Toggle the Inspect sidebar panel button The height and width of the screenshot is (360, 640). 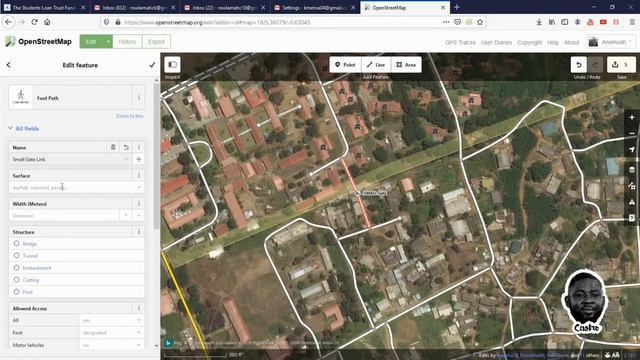172,64
